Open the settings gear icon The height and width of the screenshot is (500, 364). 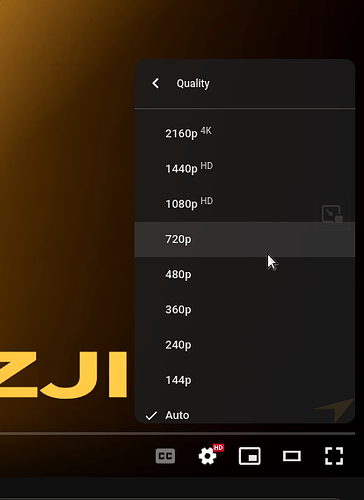(x=207, y=456)
